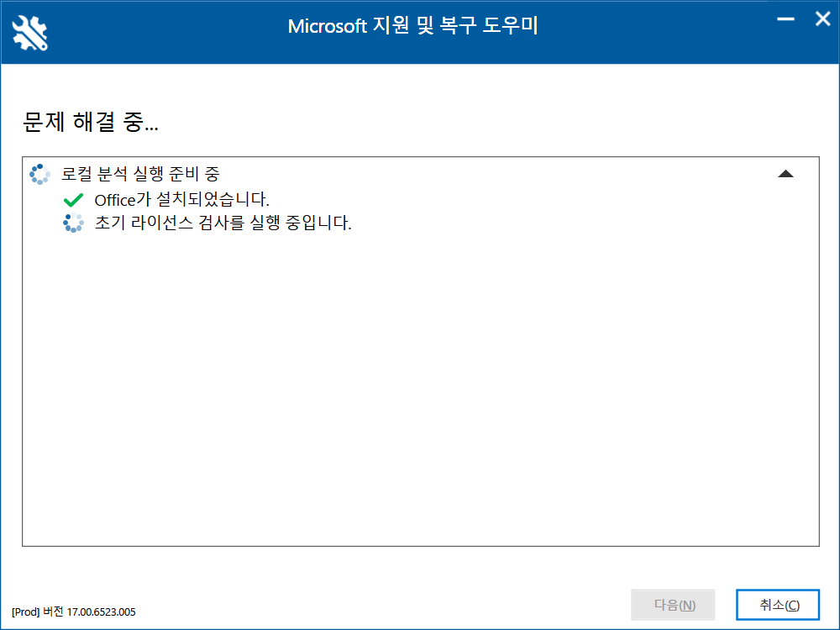
Task: Minimize the 지원 및 복구 도우미 window
Action: [x=785, y=19]
